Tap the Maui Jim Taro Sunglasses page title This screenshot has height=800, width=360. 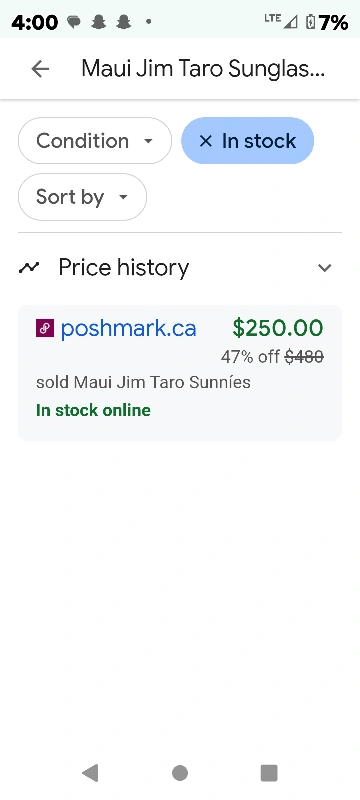pos(203,68)
